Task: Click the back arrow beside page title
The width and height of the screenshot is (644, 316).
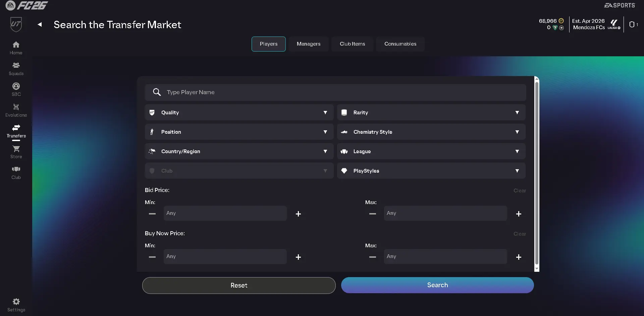Action: pyautogui.click(x=40, y=24)
